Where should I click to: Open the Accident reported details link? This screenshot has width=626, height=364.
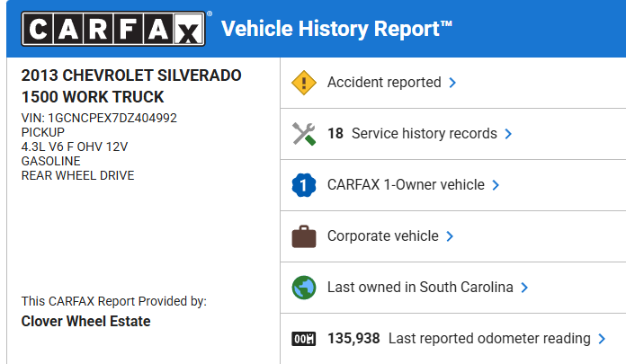384,83
